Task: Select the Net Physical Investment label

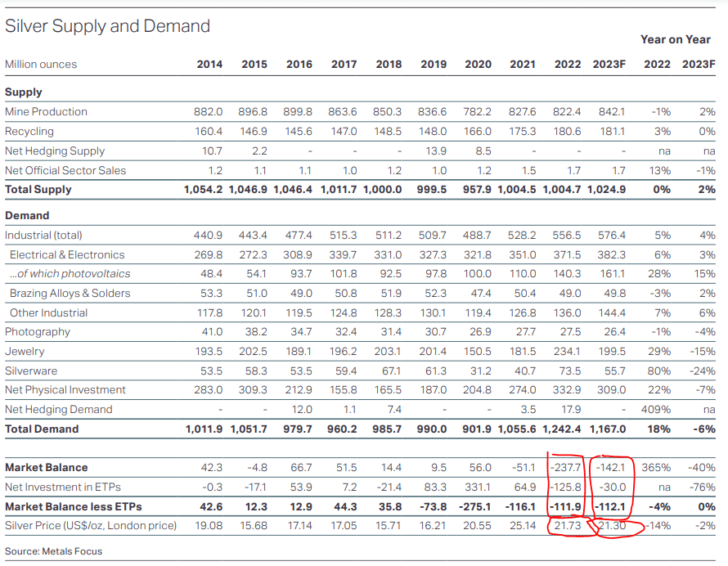Action: (x=65, y=390)
